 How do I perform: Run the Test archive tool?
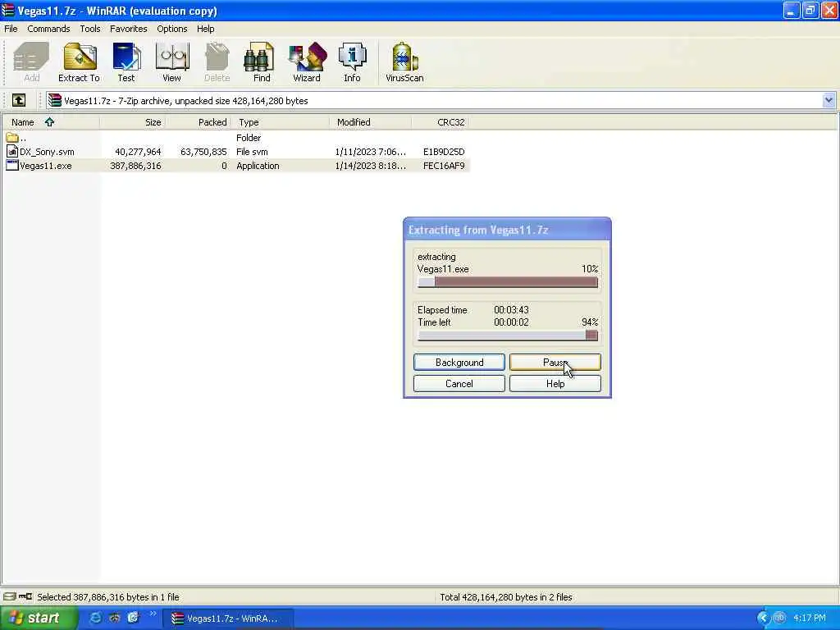click(126, 62)
